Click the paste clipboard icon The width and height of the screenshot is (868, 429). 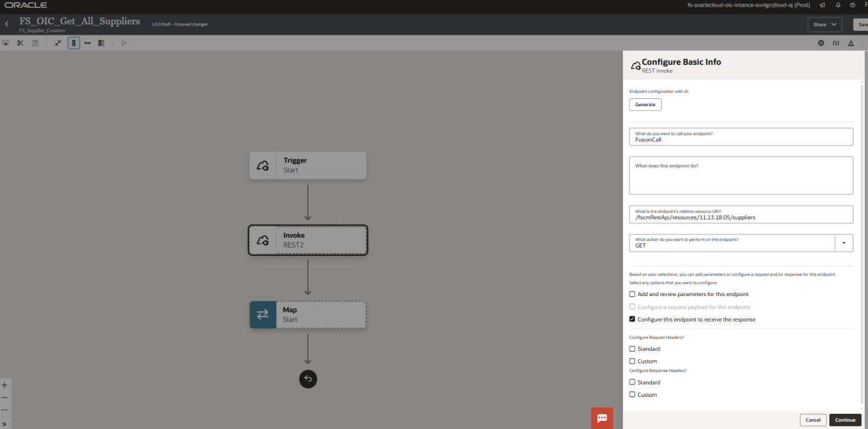click(35, 43)
